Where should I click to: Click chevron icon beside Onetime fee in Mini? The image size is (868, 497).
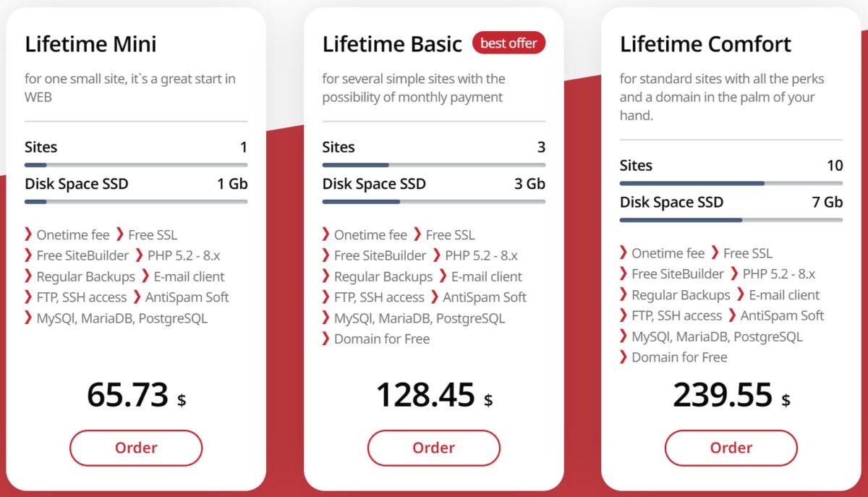pos(28,234)
